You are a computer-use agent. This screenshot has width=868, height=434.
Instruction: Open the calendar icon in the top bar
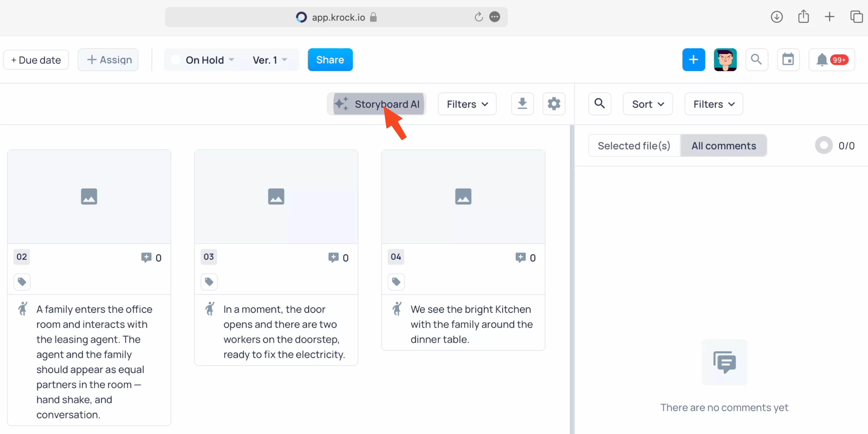coord(788,60)
